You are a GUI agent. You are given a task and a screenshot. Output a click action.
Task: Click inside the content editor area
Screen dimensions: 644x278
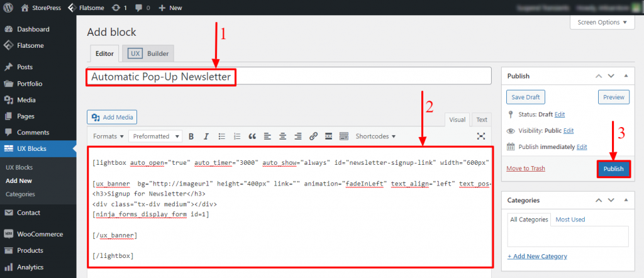(x=289, y=207)
